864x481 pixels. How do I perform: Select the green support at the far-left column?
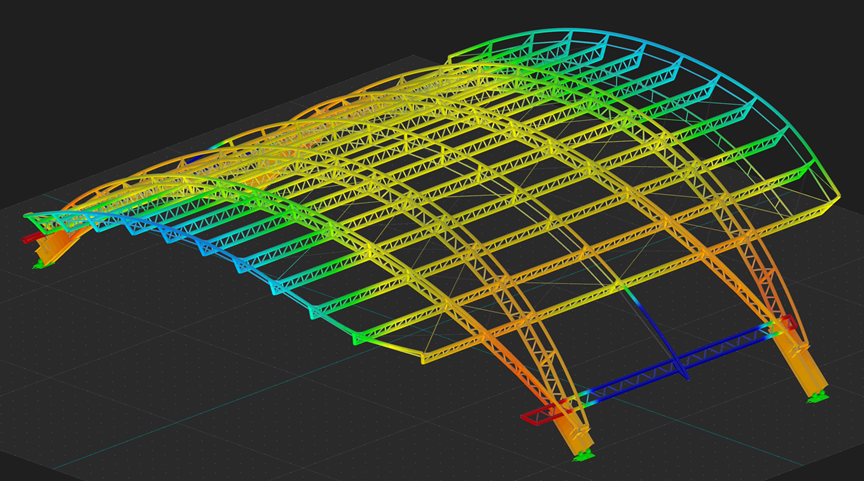(39, 263)
